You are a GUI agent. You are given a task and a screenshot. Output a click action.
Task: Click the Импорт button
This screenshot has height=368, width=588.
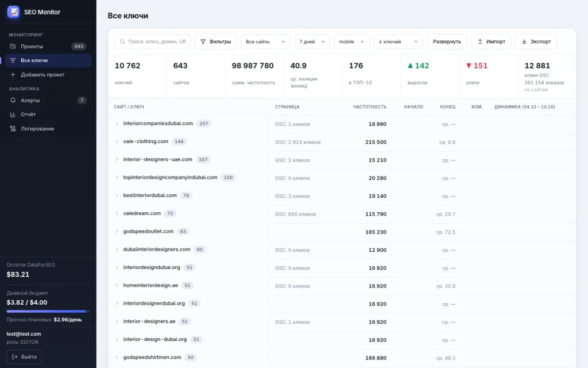pos(492,41)
